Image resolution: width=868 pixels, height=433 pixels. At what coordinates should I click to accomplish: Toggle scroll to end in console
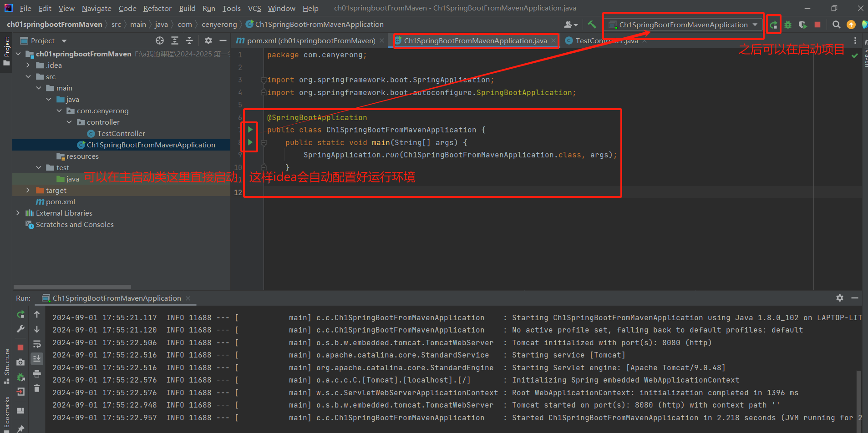(x=37, y=358)
